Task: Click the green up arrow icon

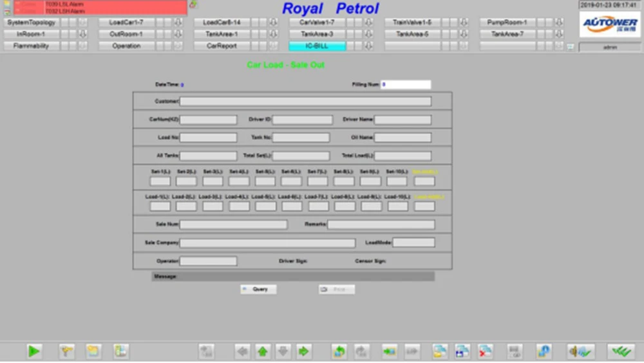Action: tap(263, 351)
